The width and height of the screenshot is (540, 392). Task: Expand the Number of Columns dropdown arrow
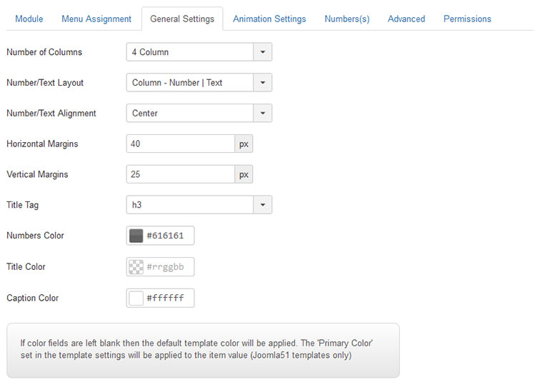pyautogui.click(x=262, y=52)
